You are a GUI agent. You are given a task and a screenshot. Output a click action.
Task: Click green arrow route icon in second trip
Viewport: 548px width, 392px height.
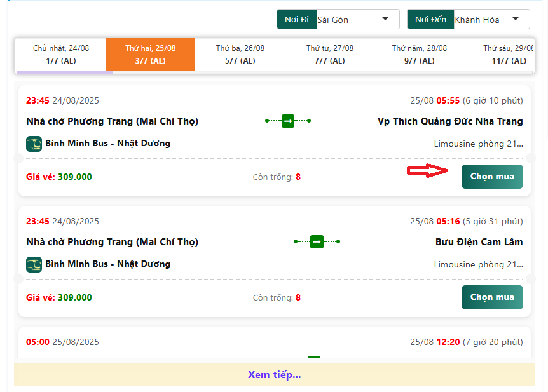[317, 241]
